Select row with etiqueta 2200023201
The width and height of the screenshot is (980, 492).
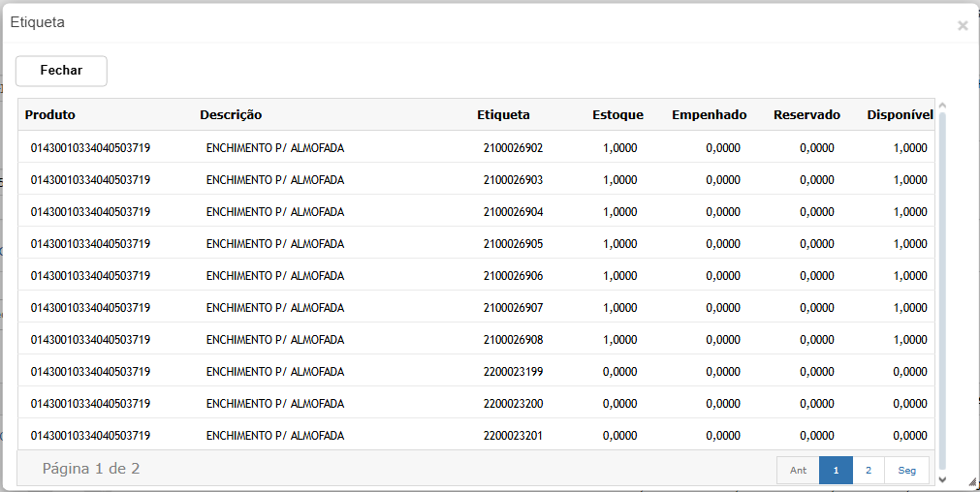point(513,436)
